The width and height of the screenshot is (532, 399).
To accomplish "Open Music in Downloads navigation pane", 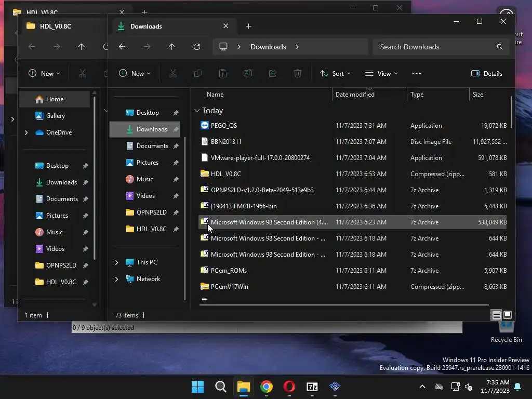I will (145, 179).
